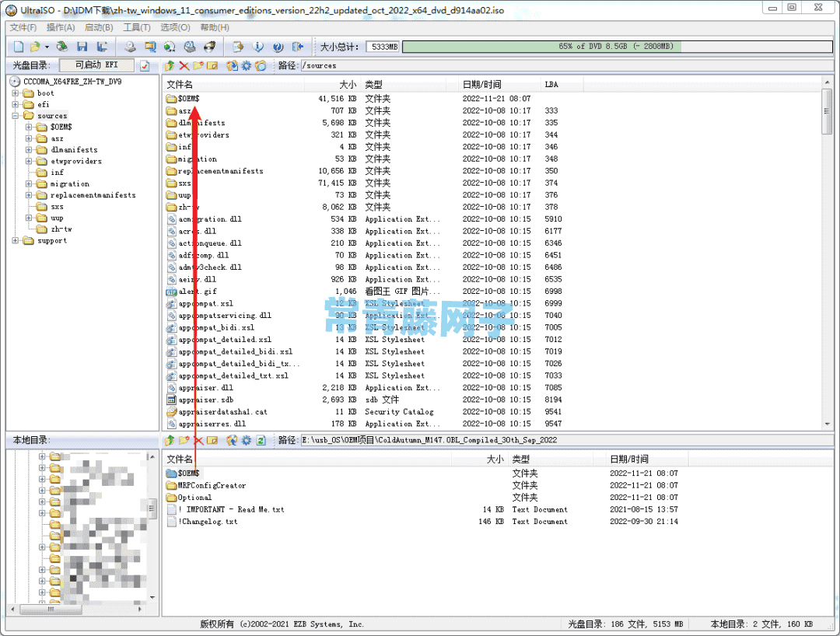
Task: Open the 工具(T) menu
Action: (137, 27)
